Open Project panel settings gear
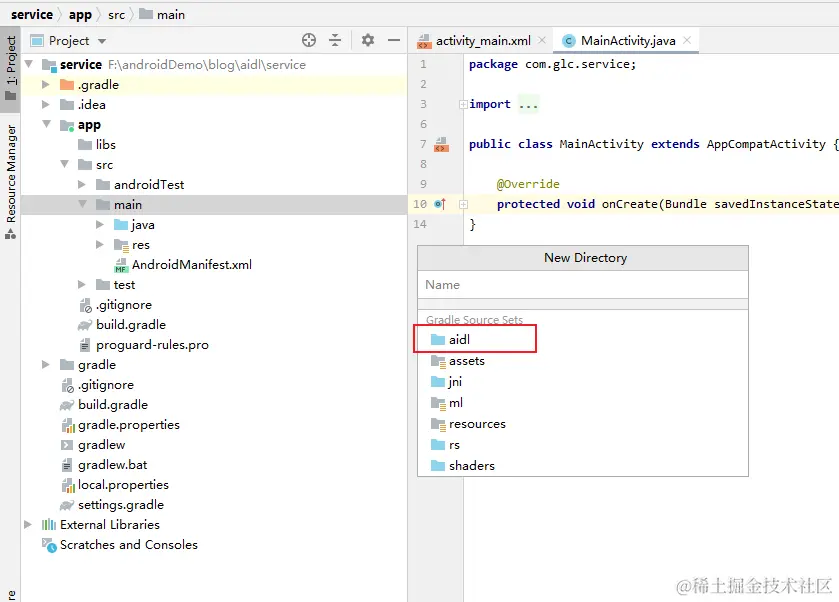This screenshot has height=602, width=839. pos(368,40)
